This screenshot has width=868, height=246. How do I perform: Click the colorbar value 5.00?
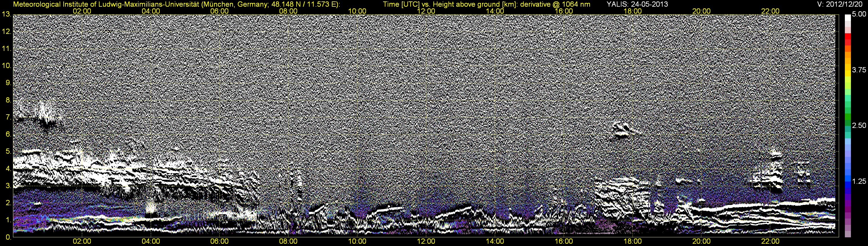(859, 14)
